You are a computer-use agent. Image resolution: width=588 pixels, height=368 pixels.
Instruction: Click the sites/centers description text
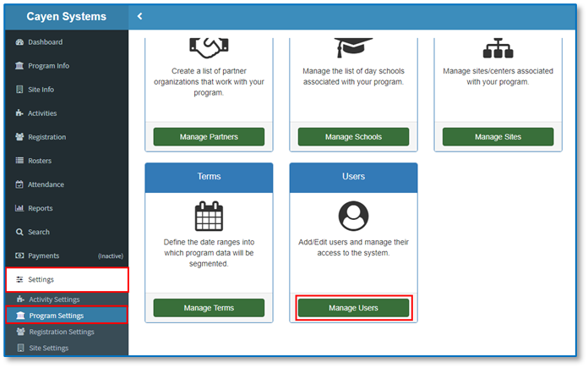[x=498, y=76]
